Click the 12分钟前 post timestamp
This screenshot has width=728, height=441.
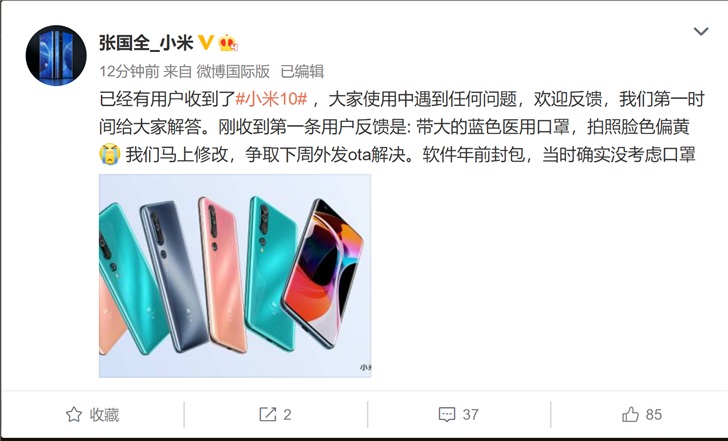pos(129,71)
